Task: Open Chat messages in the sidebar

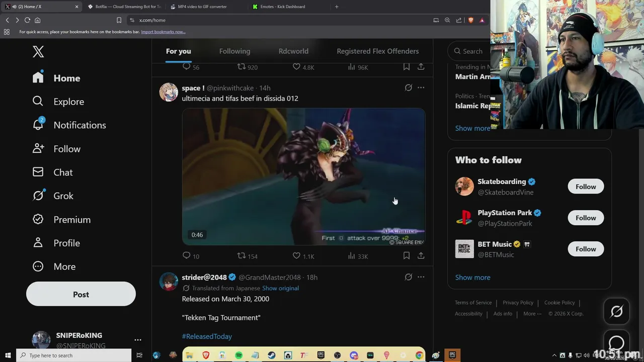Action: [52, 172]
